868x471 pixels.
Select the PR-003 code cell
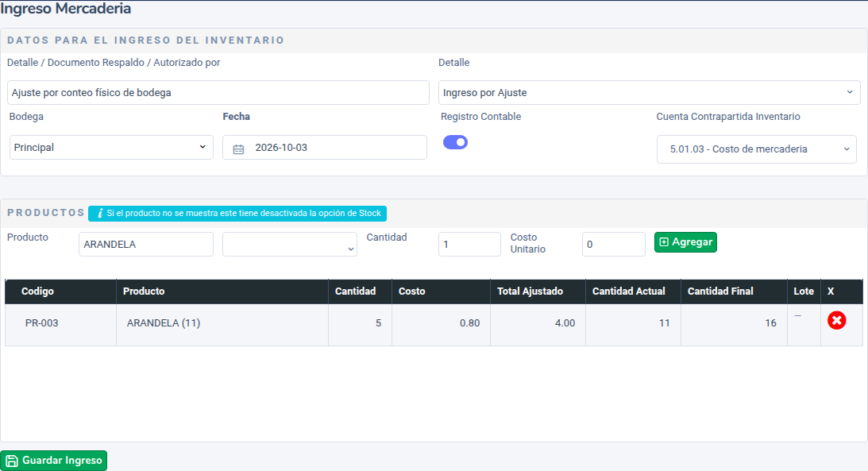61,325
